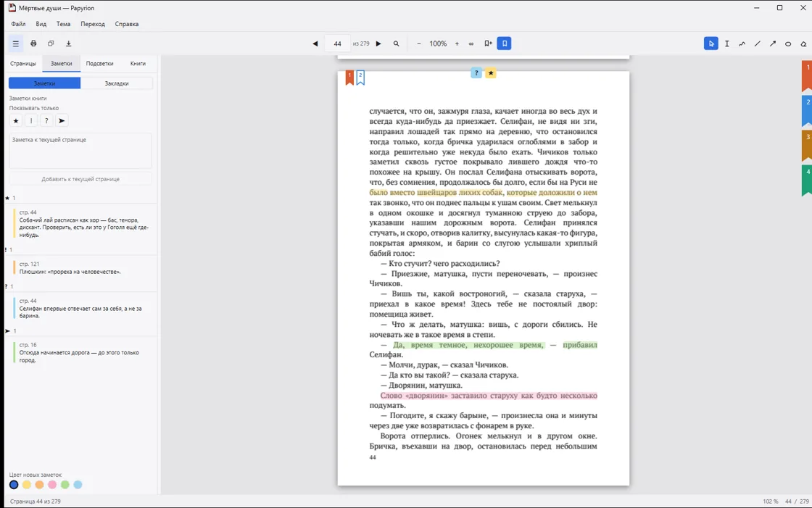Select the eraser tool

pyautogui.click(x=803, y=43)
